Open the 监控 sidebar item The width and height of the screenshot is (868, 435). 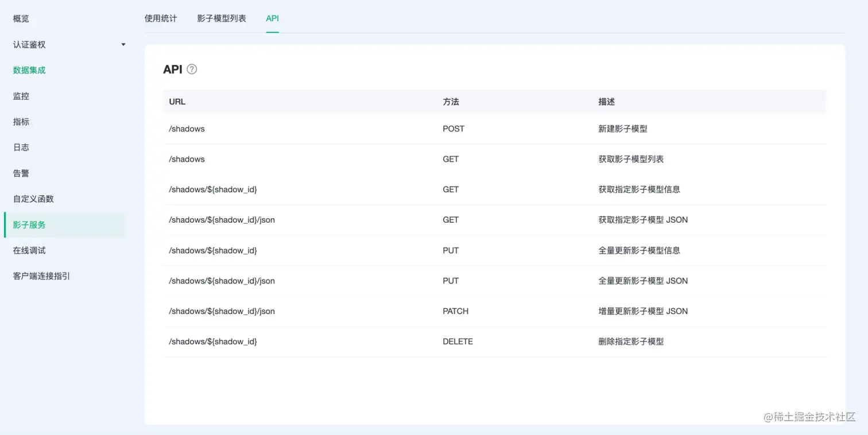coord(21,96)
